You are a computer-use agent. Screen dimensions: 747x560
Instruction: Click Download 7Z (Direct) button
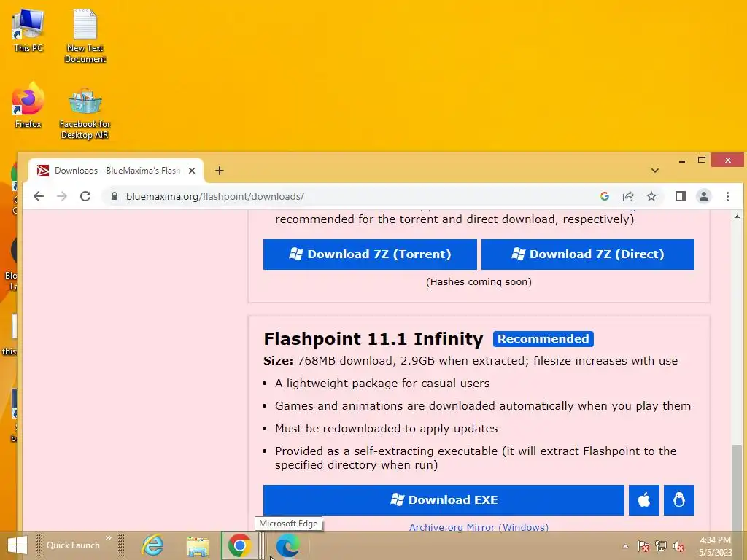point(587,254)
